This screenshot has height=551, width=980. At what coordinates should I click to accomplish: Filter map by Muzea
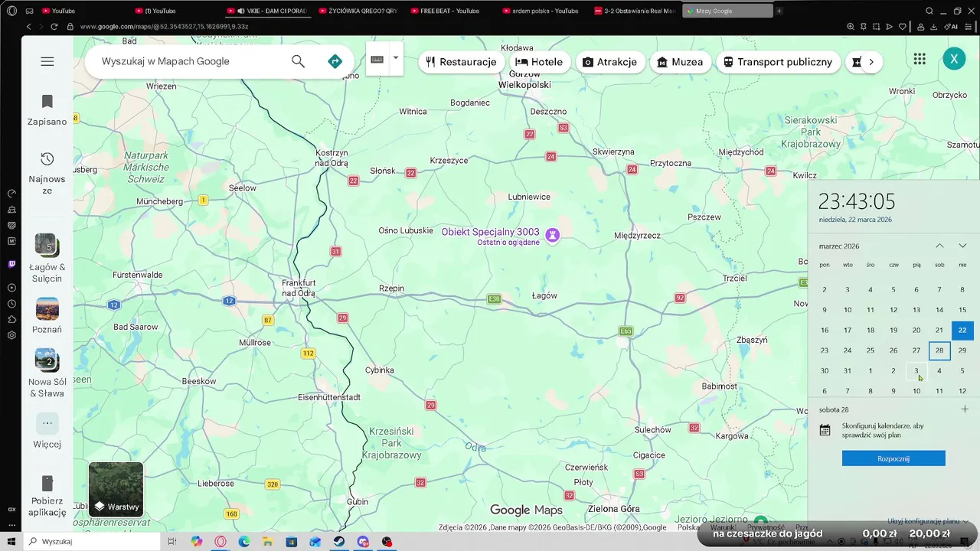point(680,62)
